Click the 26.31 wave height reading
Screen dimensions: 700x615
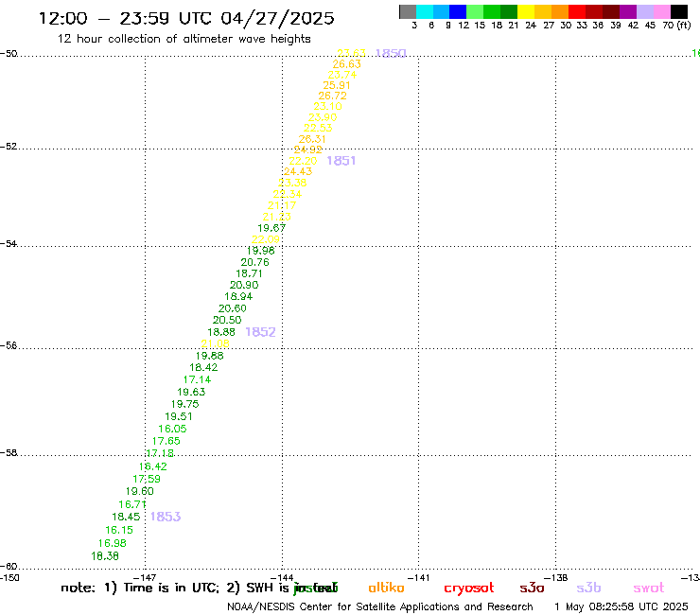coord(312,139)
